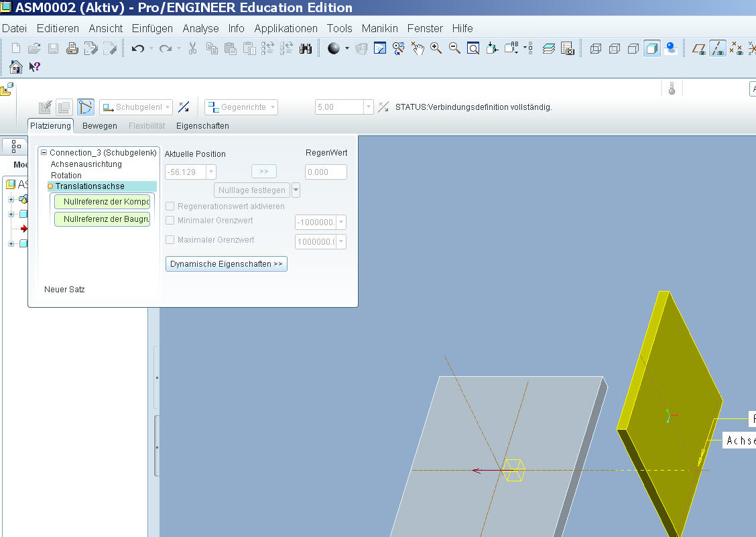Open the 5.00 offset value dropdown
Screen dimensions: 756x537
(x=369, y=107)
